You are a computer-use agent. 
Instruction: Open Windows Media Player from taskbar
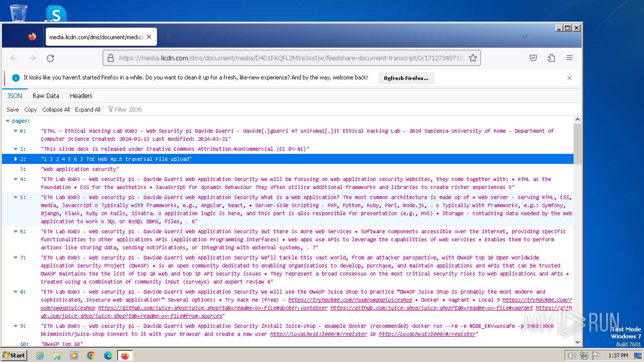[x=74, y=355]
